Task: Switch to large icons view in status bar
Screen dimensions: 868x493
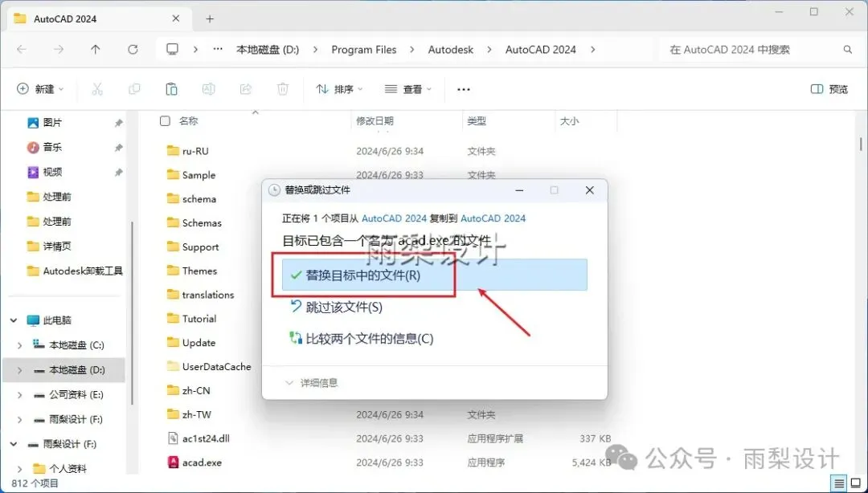Action: pyautogui.click(x=855, y=483)
